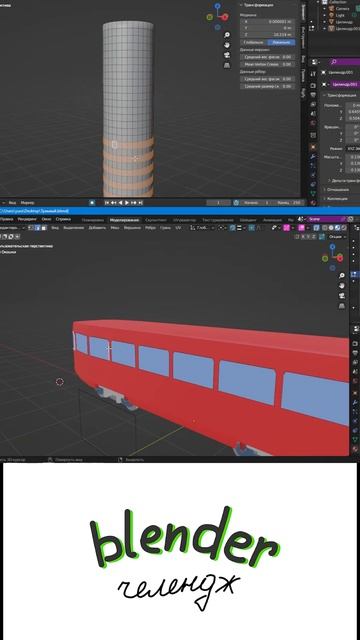Switch perspective/orthographic grid icon in the upper viewport
The height and width of the screenshot is (640, 360).
point(227,65)
